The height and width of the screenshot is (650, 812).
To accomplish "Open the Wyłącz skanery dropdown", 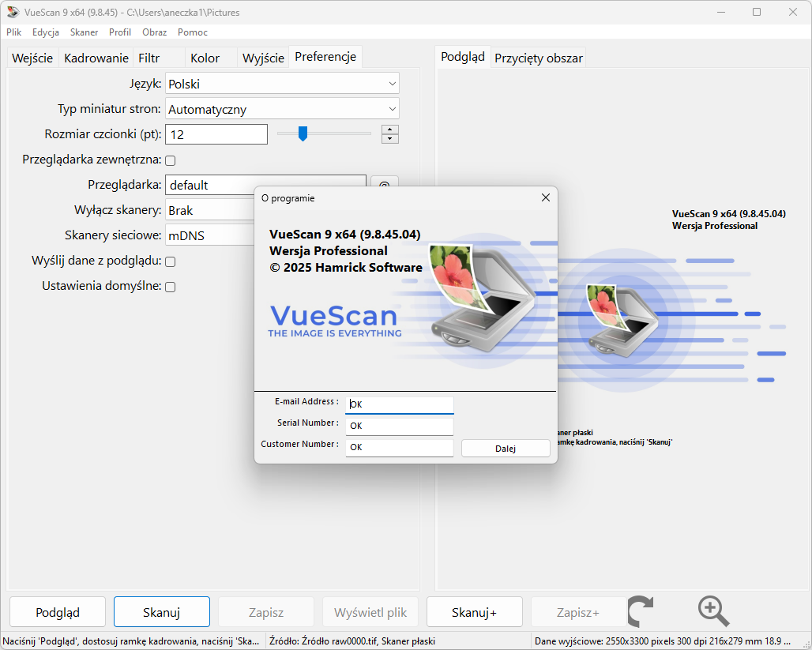I will 210,210.
